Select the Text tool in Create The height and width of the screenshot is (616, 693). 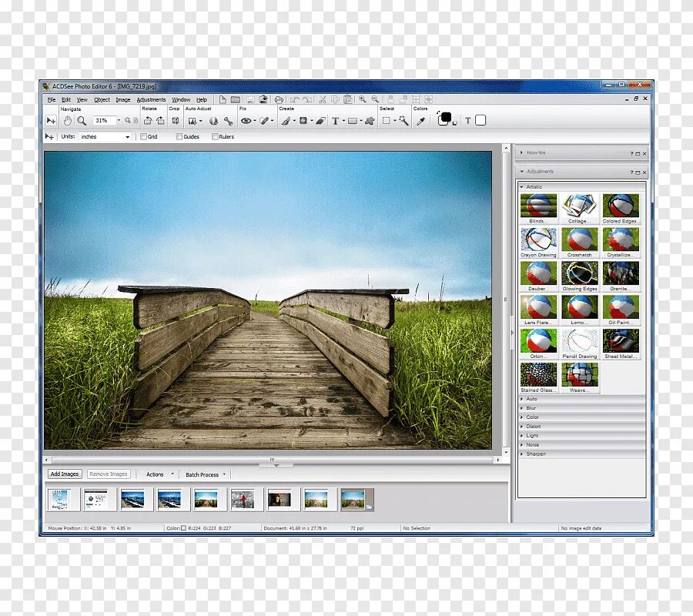click(336, 121)
